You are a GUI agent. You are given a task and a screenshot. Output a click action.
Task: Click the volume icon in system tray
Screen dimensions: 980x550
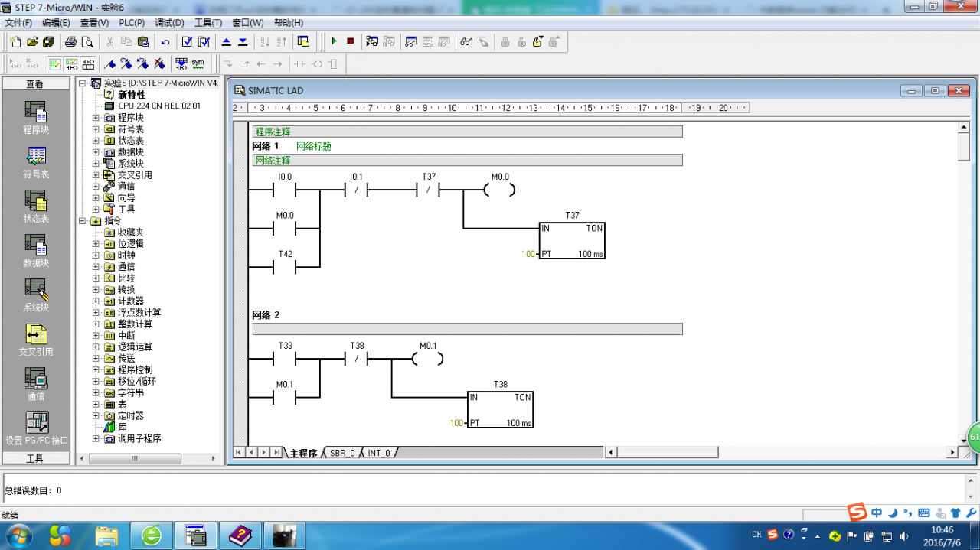tap(903, 535)
